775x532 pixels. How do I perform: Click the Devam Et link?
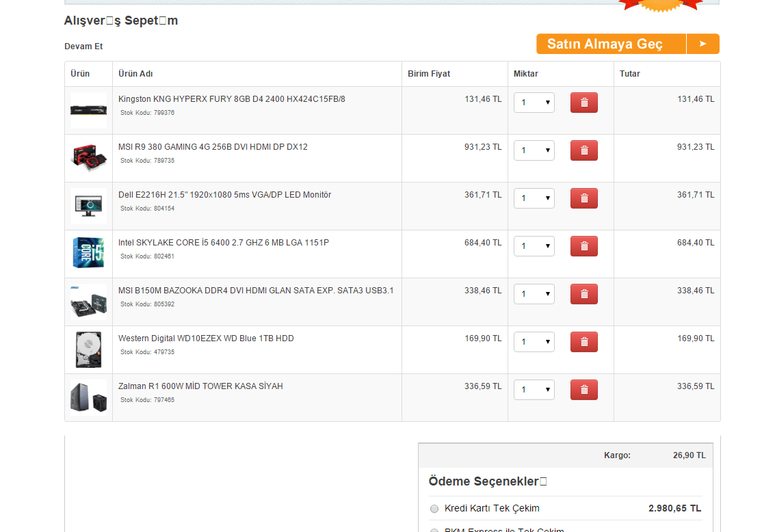click(x=83, y=46)
